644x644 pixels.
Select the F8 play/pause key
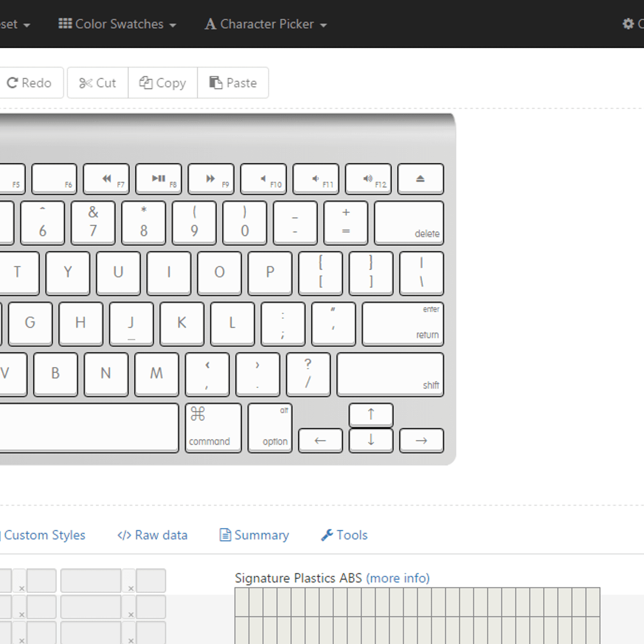(158, 179)
